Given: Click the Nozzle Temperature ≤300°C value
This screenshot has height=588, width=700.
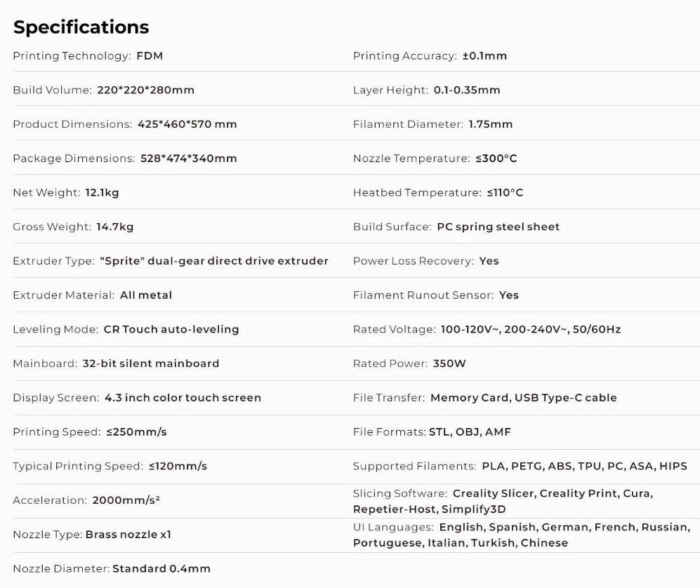Looking at the screenshot, I should 496,159.
